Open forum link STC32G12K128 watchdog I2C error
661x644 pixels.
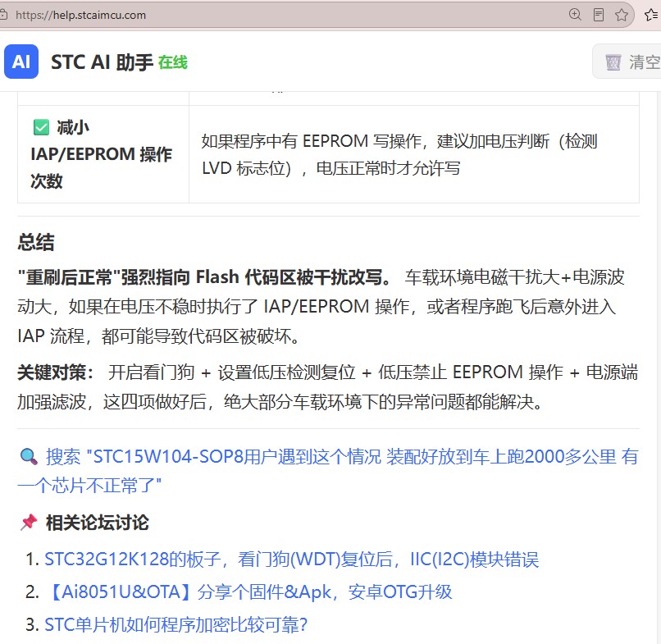[x=292, y=560]
